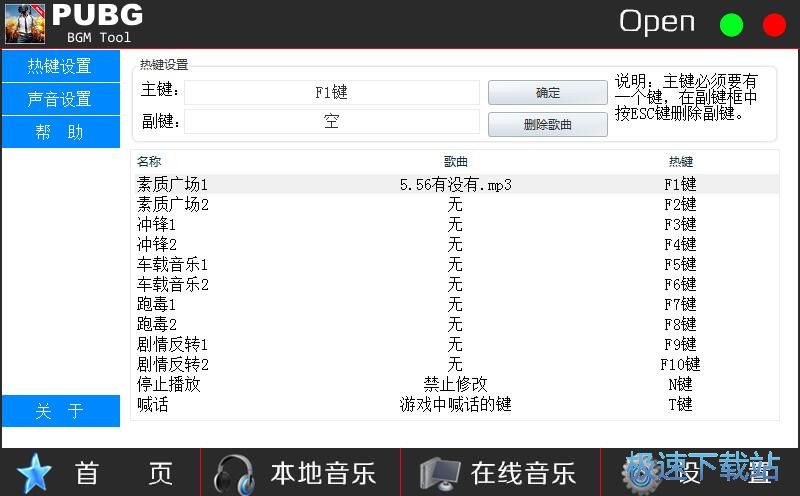
Task: Click the F4键 hotkey cell
Action: [681, 244]
